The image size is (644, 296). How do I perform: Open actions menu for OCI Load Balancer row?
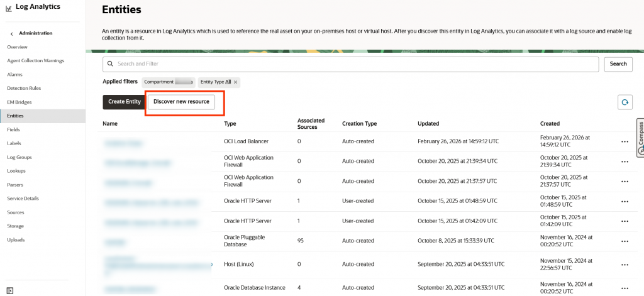(625, 141)
